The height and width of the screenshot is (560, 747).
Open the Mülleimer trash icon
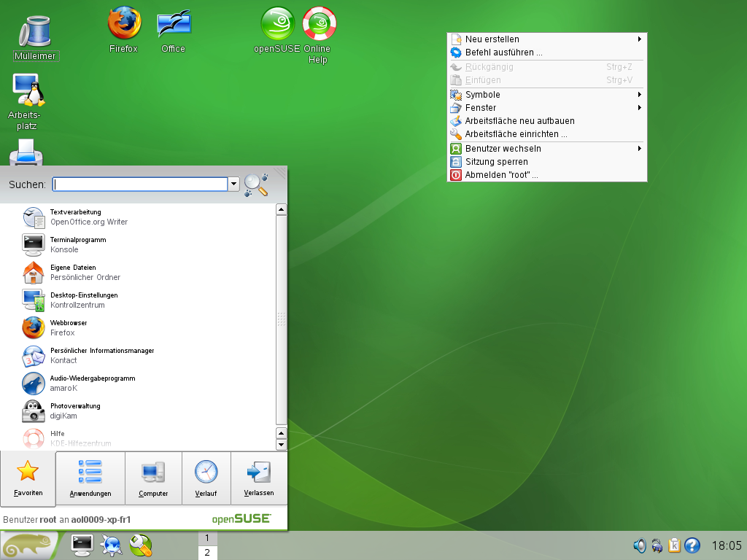(34, 33)
